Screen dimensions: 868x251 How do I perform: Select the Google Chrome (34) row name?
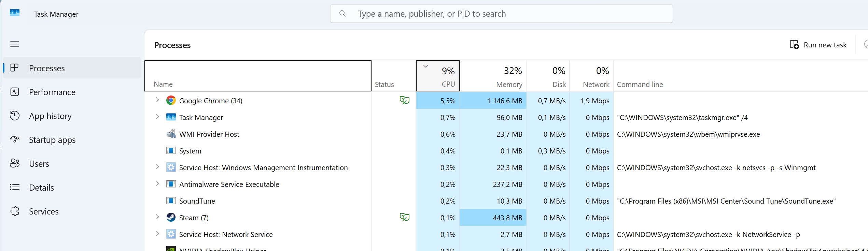point(211,101)
